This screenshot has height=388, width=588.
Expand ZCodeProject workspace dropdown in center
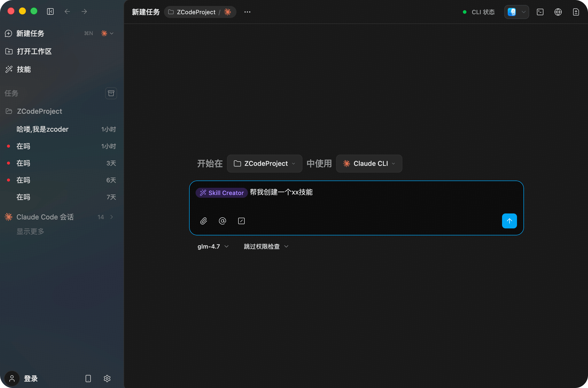pos(264,164)
